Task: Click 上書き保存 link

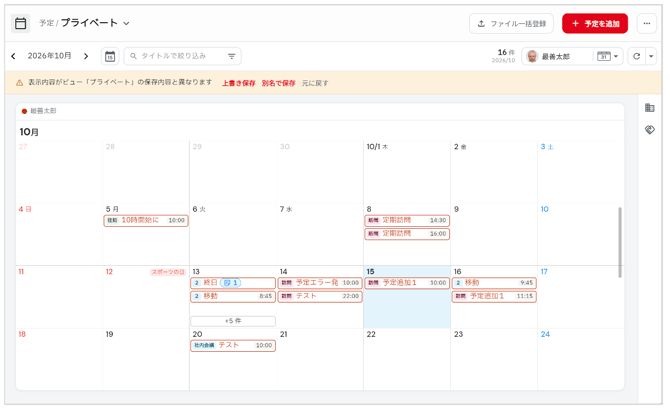Action: coord(238,83)
